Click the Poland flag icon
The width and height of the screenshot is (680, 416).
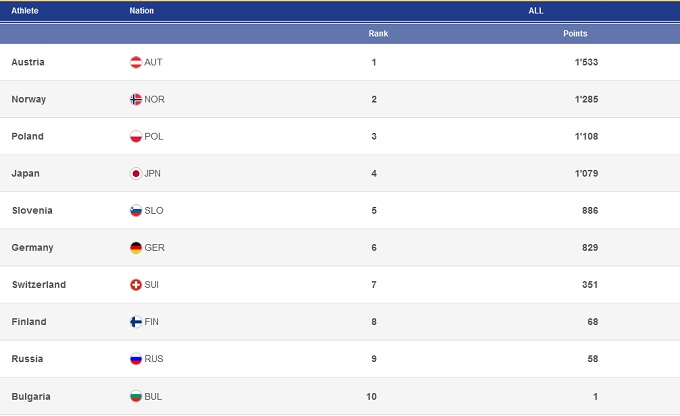coord(136,136)
